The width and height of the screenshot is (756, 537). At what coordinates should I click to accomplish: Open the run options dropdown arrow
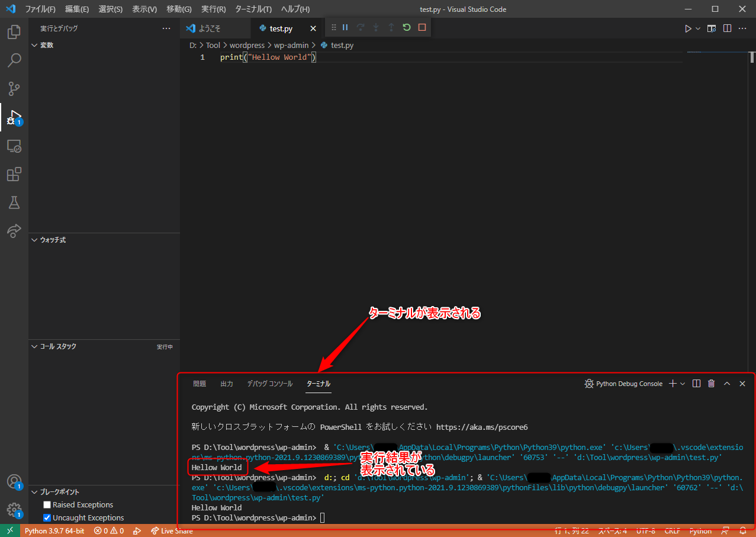click(x=698, y=28)
